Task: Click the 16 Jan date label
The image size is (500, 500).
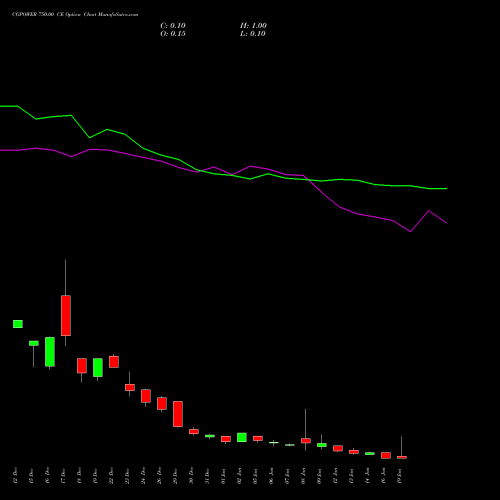Action: tap(383, 476)
